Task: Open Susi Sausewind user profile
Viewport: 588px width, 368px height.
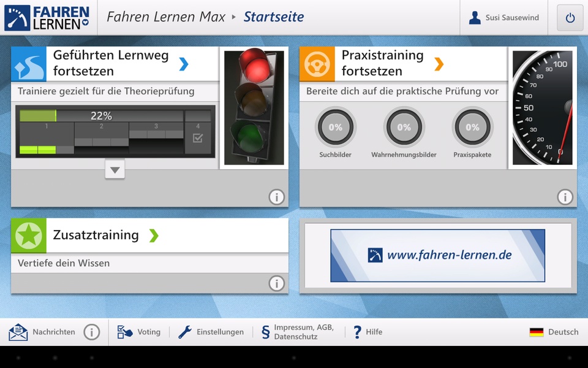Action: (x=503, y=18)
